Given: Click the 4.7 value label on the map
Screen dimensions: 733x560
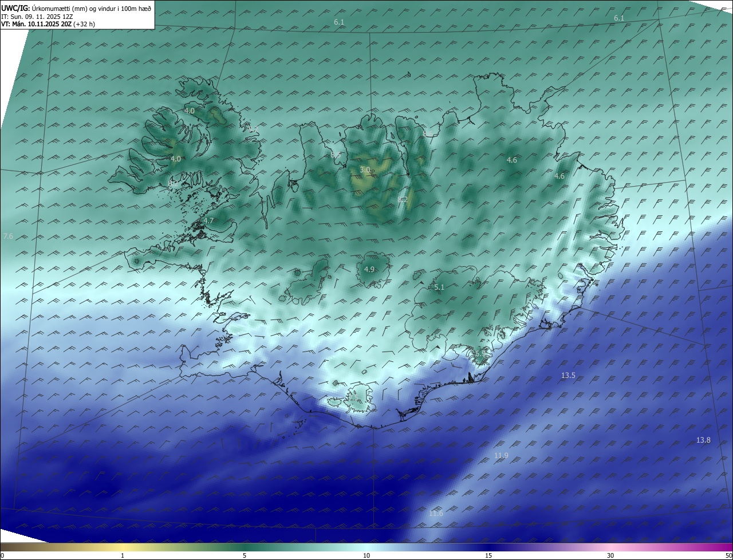Looking at the screenshot, I should [208, 221].
